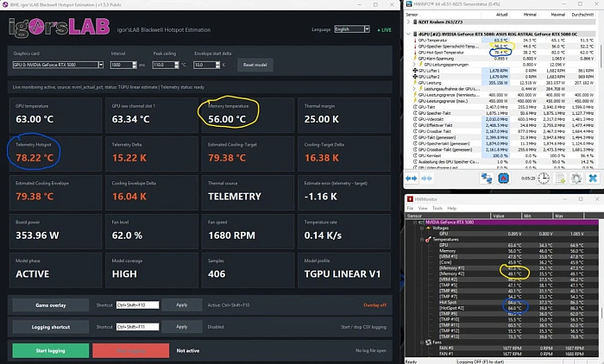Viewport: 604px width, 364px height.
Task: Click FAN #0 row in HWMonitor
Action: [502, 348]
